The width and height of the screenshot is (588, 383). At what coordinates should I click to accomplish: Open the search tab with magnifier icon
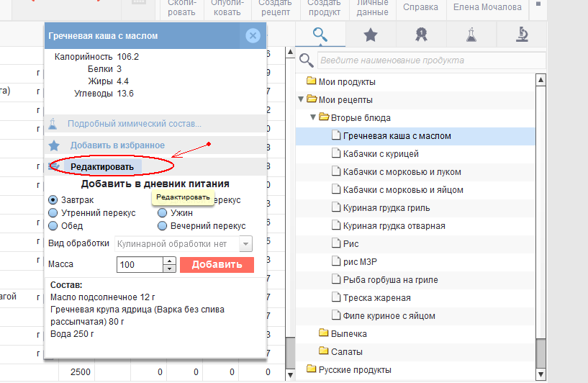pos(320,35)
